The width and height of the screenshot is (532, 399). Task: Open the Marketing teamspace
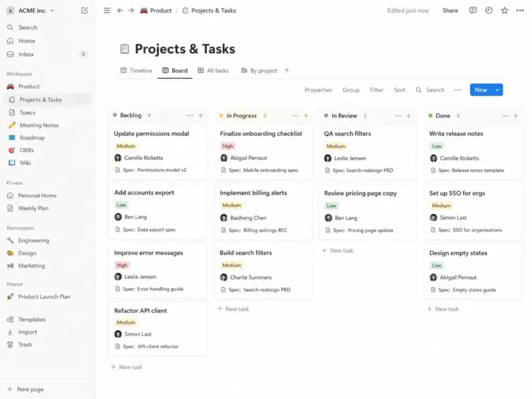click(x=47, y=265)
